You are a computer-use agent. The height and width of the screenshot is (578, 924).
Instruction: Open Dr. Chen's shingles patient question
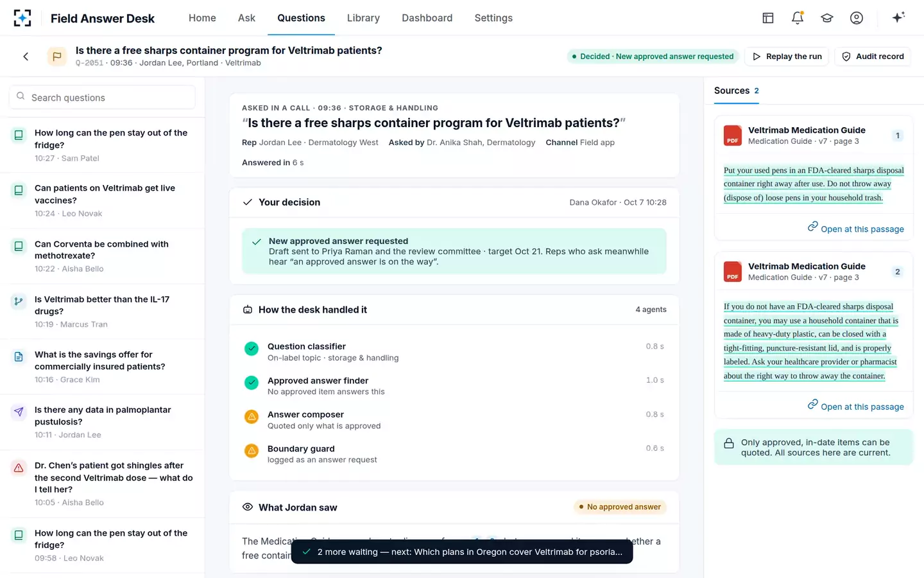[103, 484]
